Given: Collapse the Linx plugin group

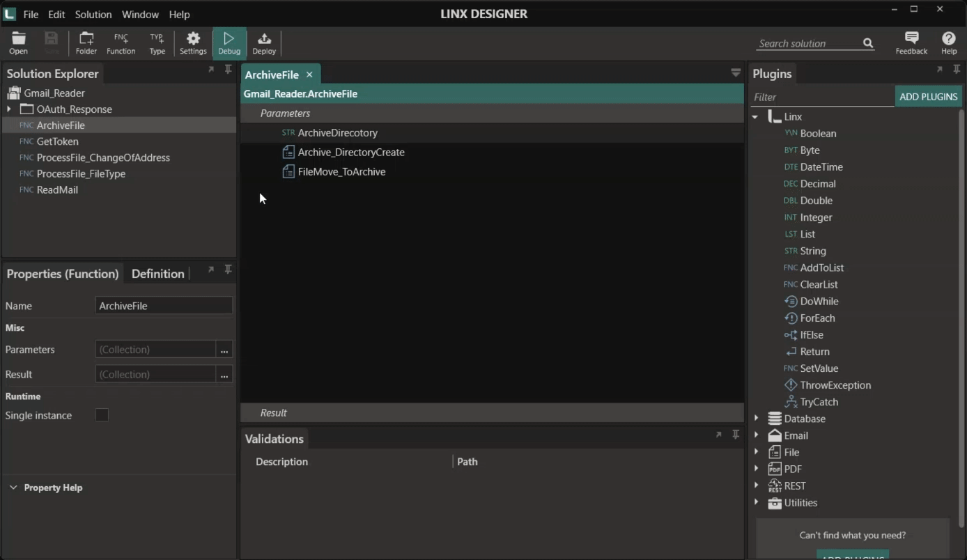Looking at the screenshot, I should [755, 117].
